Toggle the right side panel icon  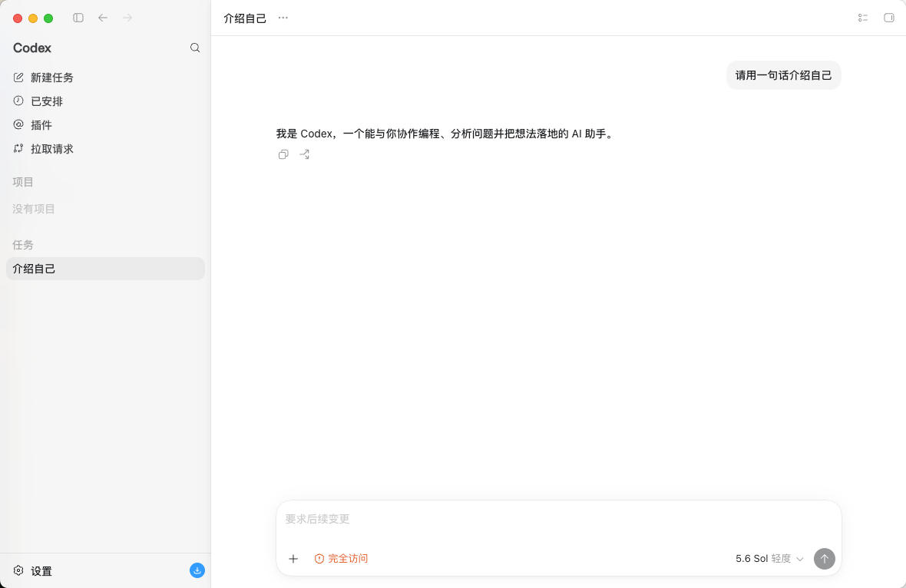pyautogui.click(x=888, y=18)
